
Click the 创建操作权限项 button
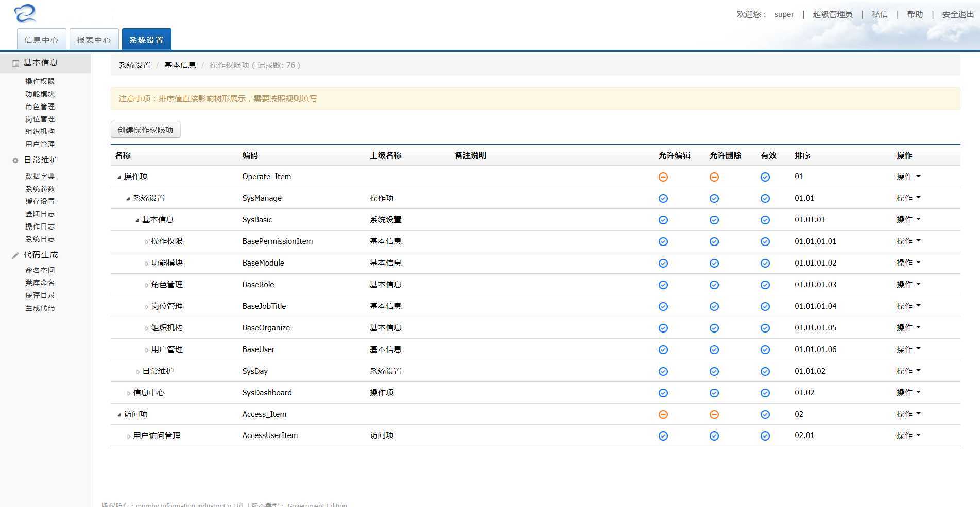pyautogui.click(x=146, y=130)
